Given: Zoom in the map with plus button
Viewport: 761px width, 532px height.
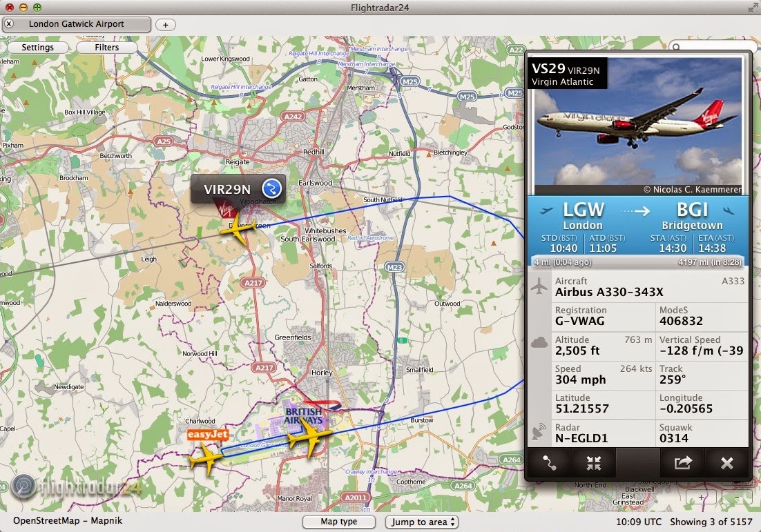Looking at the screenshot, I should (x=701, y=497).
